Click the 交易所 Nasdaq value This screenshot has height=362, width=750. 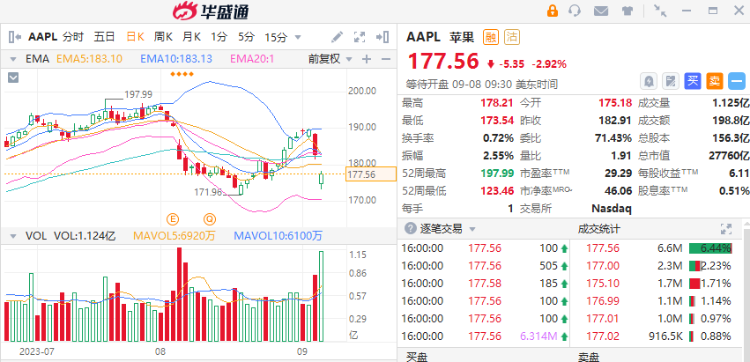(611, 208)
